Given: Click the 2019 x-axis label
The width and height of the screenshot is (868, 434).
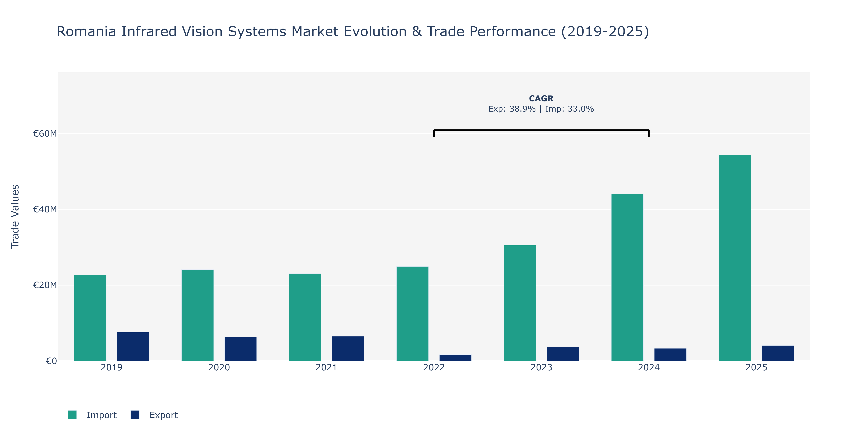Looking at the screenshot, I should click(x=112, y=367).
